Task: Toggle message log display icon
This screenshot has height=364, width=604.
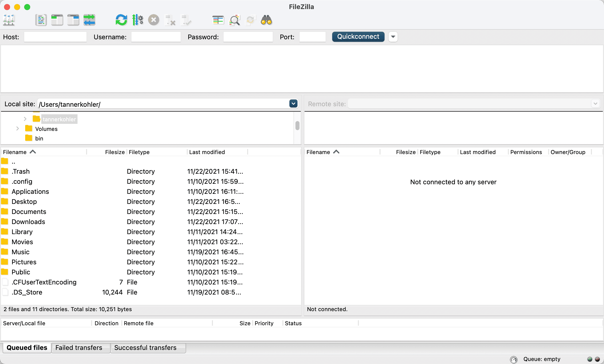Action: (x=41, y=20)
